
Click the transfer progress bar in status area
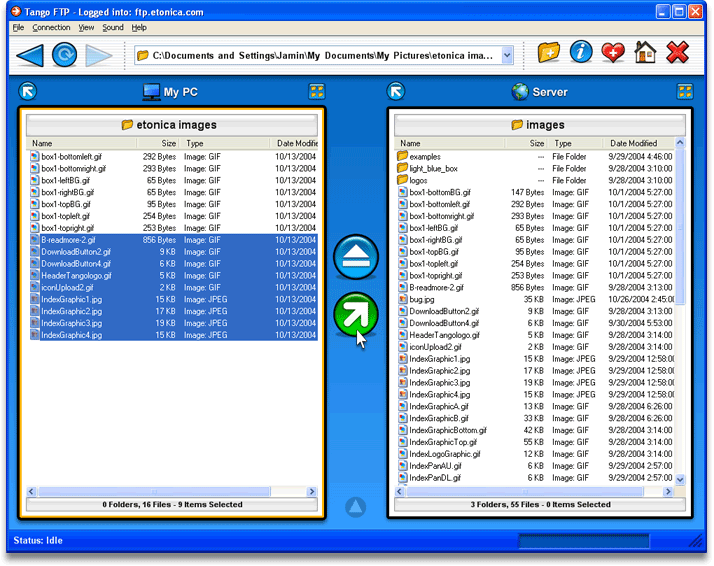[x=584, y=541]
